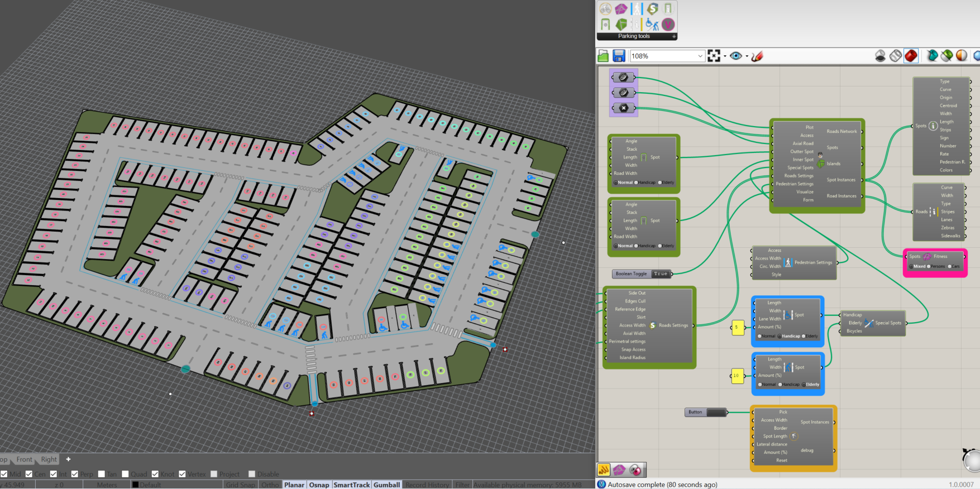The width and height of the screenshot is (980, 489).
Task: Expand the Parking tools panel arrow
Action: (x=674, y=36)
